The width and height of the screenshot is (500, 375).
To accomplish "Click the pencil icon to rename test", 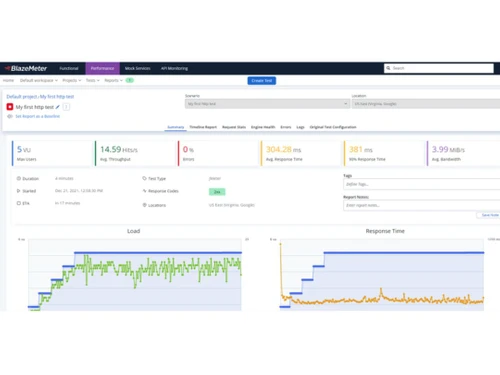I will pyautogui.click(x=57, y=107).
